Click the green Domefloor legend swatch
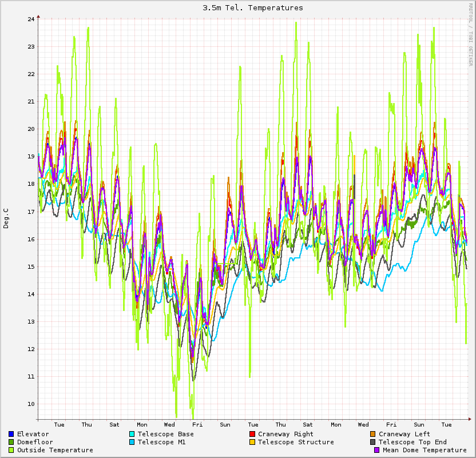Image resolution: width=476 pixels, height=458 pixels. coord(11,442)
